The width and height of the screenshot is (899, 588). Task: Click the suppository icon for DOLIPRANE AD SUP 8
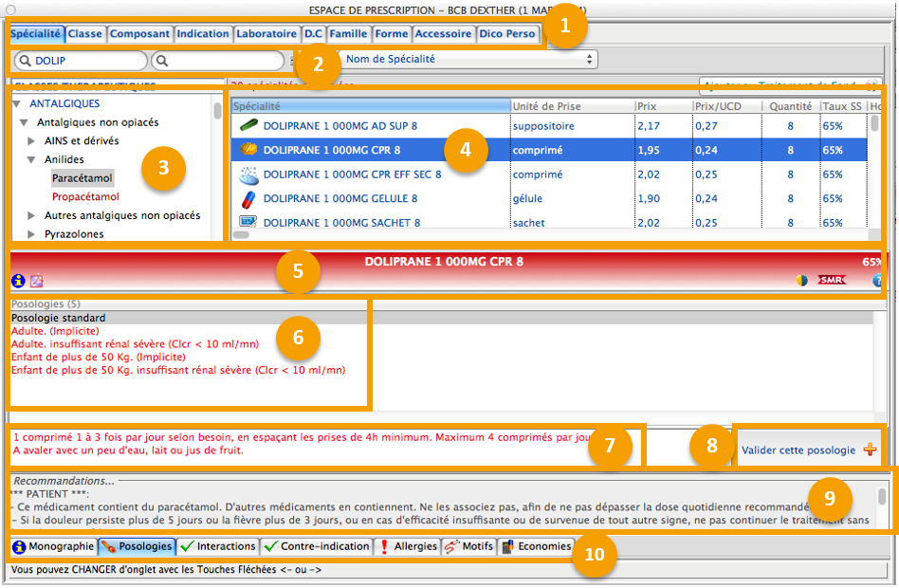pyautogui.click(x=248, y=125)
